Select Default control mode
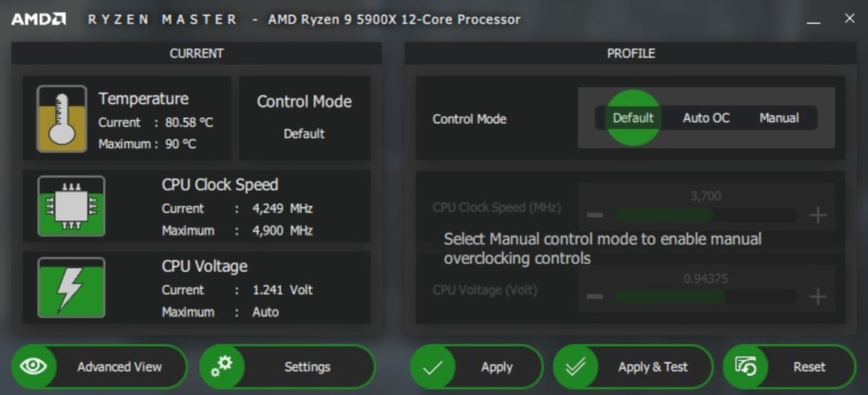Screen dimensions: 868x395 click(634, 118)
